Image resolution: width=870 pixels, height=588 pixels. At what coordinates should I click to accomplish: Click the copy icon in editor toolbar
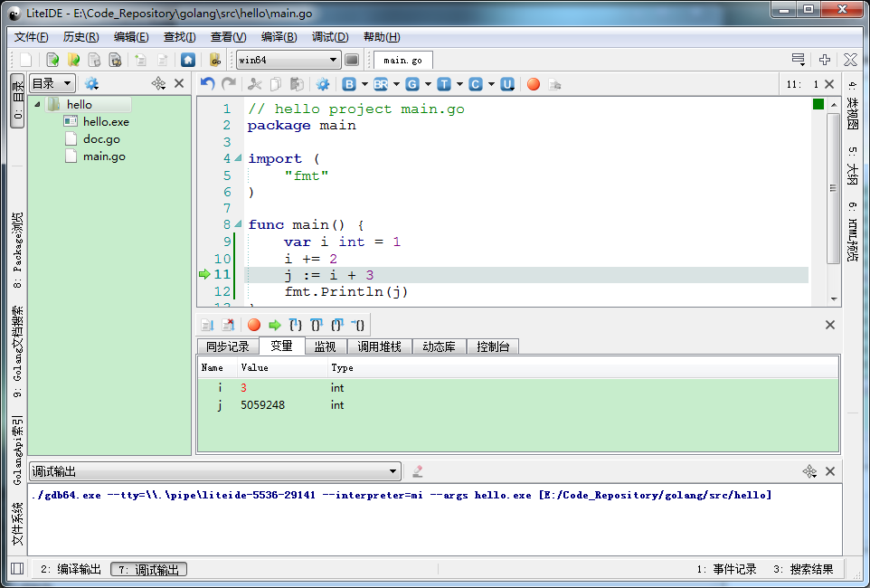pyautogui.click(x=276, y=84)
